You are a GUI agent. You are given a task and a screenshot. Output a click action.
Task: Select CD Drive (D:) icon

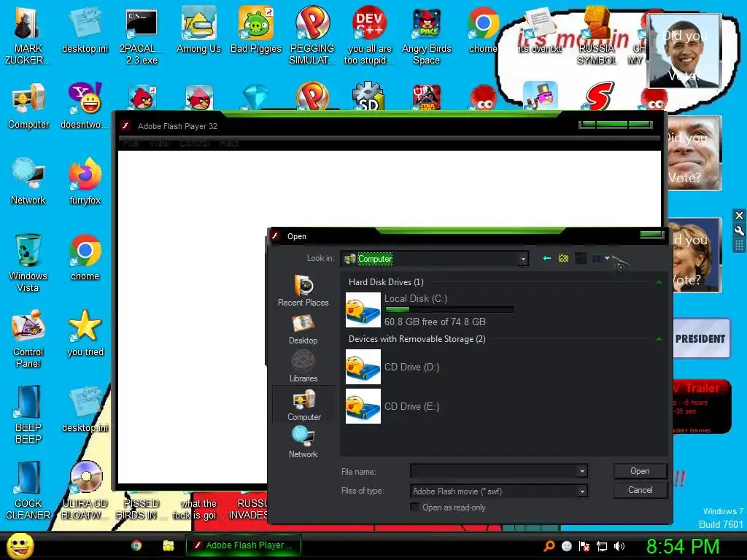coord(363,367)
